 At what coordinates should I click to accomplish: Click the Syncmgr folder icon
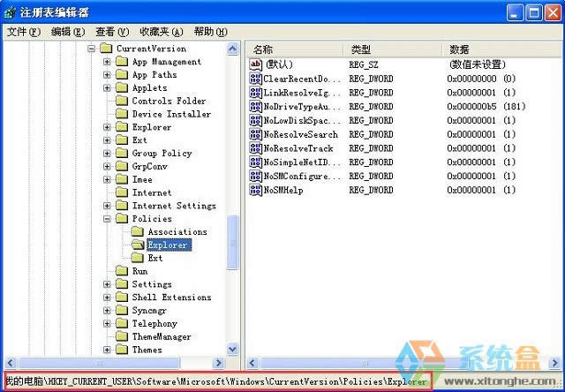(x=122, y=310)
